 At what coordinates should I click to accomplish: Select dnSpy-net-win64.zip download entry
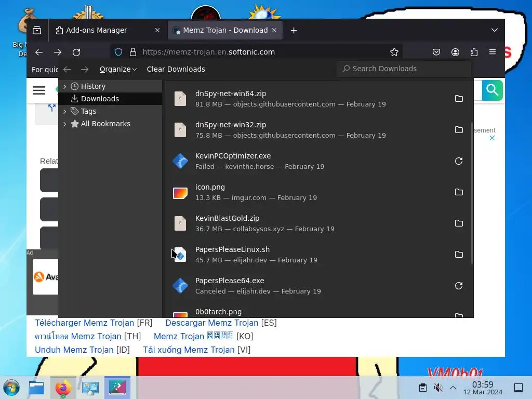318,99
